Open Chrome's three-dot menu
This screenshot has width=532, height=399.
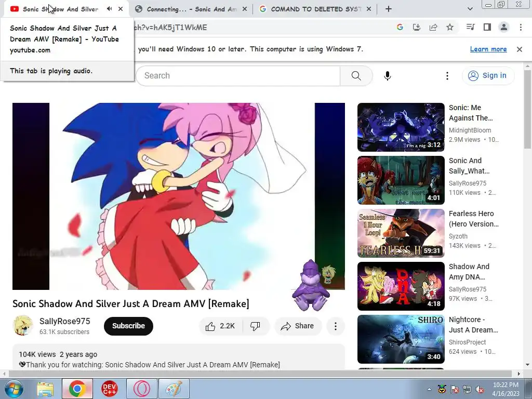coord(521,27)
